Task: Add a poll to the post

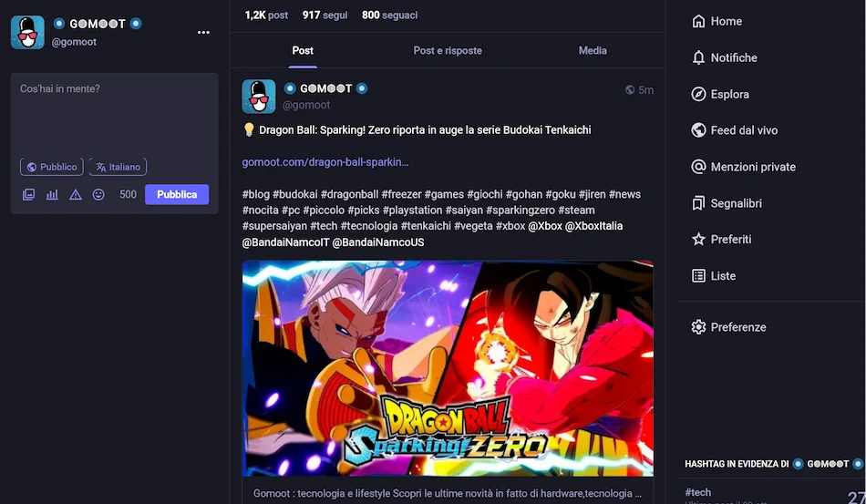Action: point(52,194)
